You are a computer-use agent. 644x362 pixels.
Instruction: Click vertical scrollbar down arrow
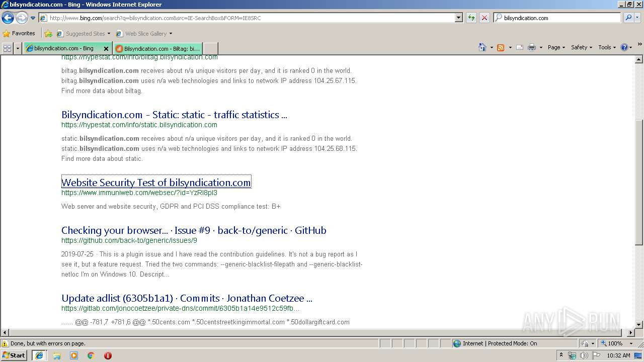639,325
